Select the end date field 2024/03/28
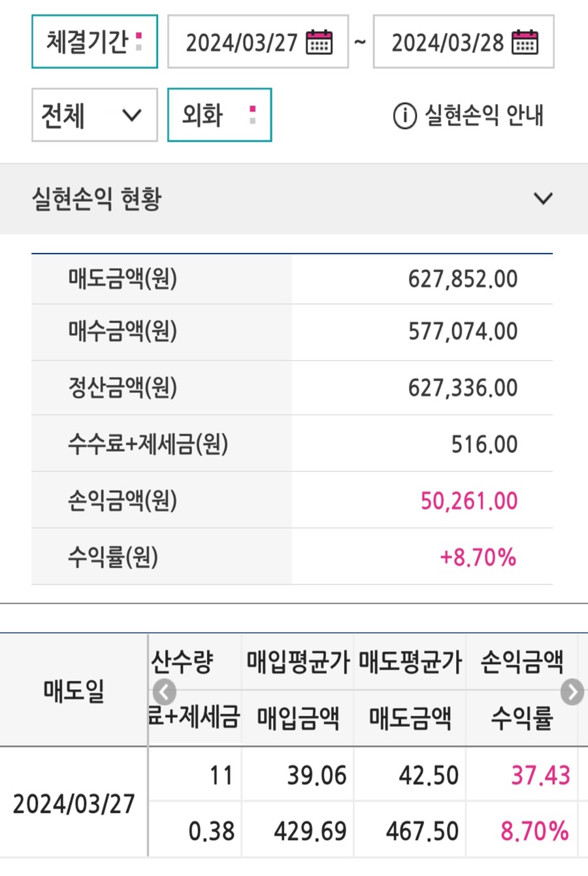Image resolution: width=588 pixels, height=876 pixels. 463,42
